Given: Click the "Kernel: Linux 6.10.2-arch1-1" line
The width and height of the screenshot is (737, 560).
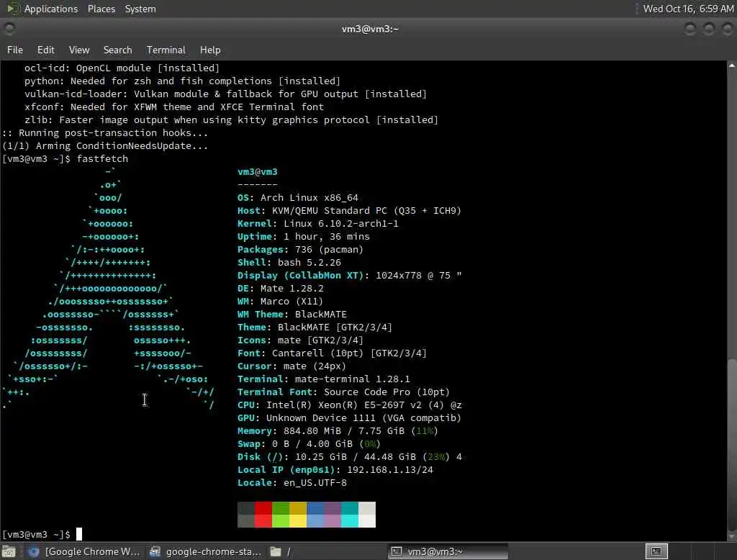Looking at the screenshot, I should pyautogui.click(x=317, y=224).
